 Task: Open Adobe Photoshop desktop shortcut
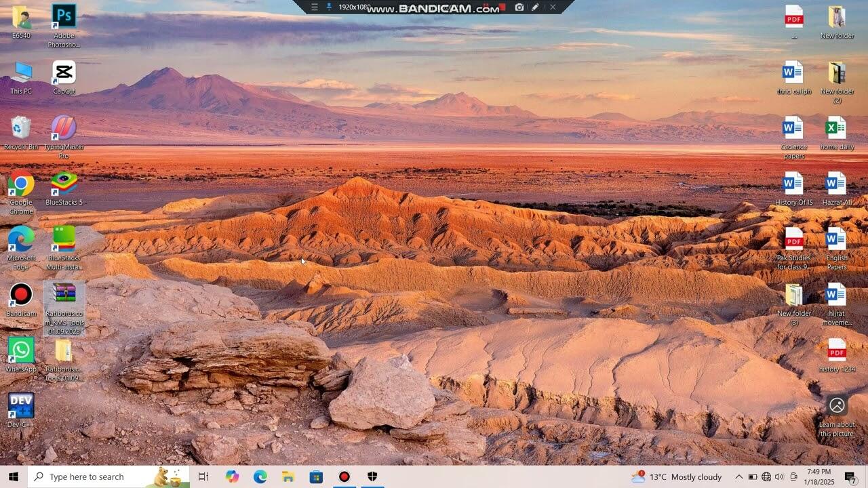coord(64,17)
